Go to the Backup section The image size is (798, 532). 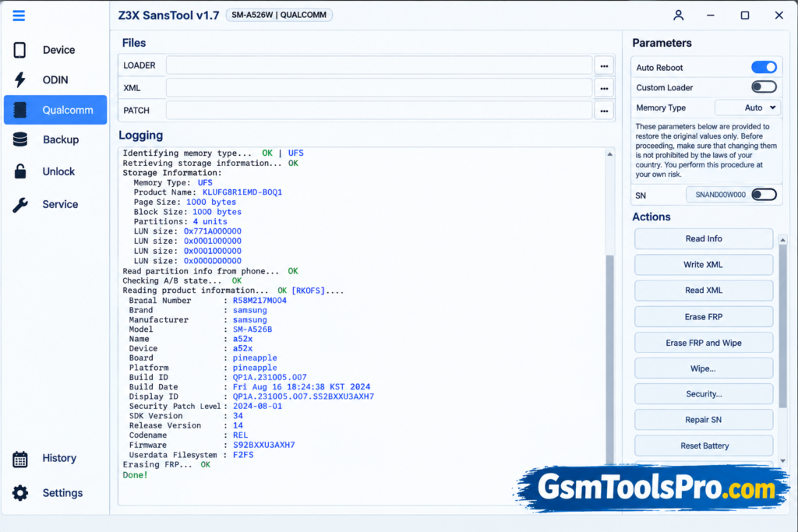point(55,139)
